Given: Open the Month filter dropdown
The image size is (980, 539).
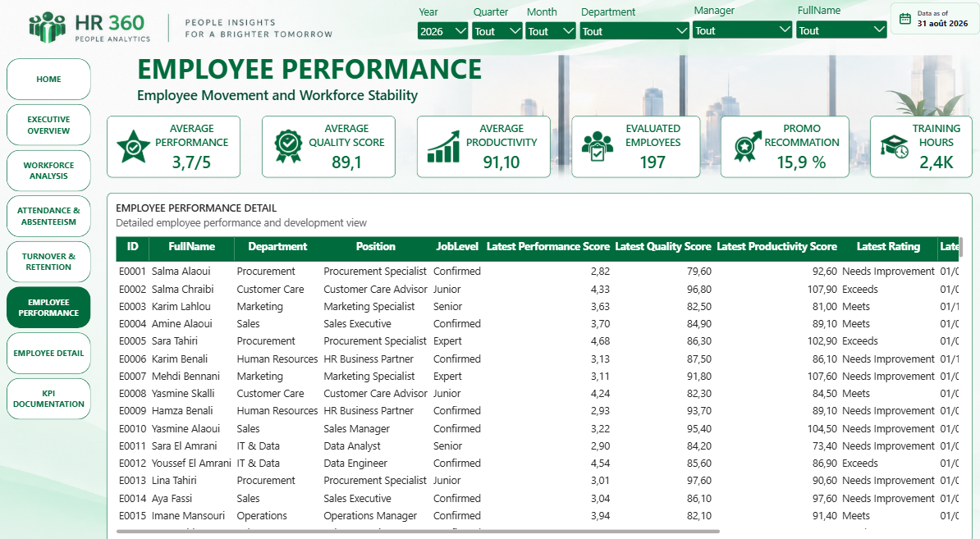Looking at the screenshot, I should point(551,30).
